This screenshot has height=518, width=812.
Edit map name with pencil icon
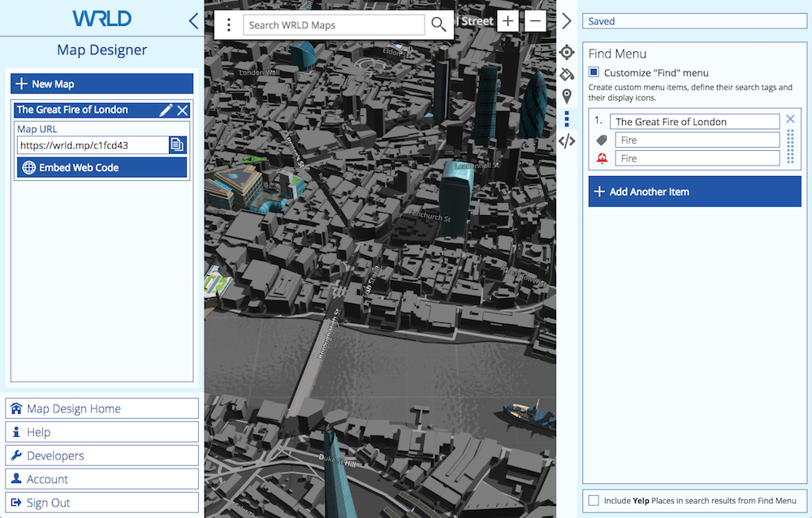pyautogui.click(x=166, y=110)
